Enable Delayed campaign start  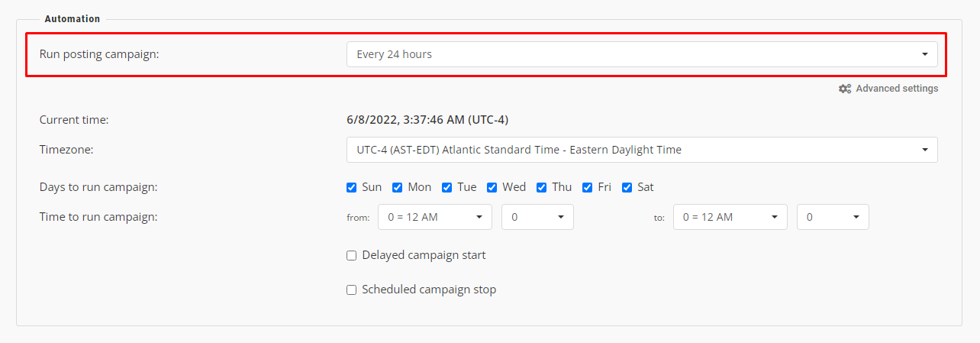point(352,256)
